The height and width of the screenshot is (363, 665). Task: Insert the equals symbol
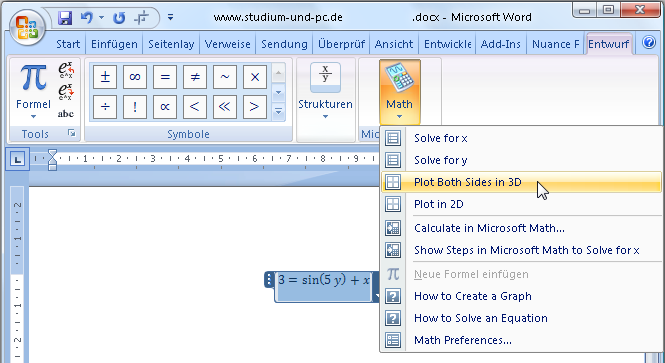point(165,77)
